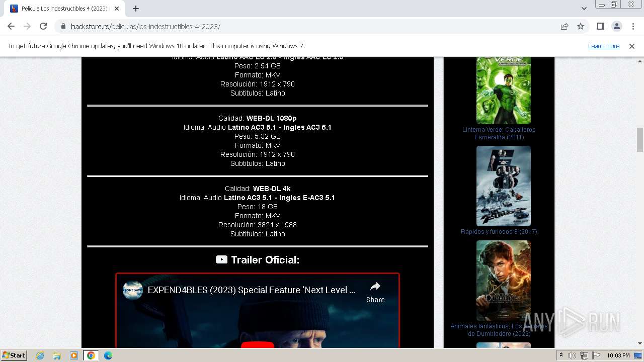The height and width of the screenshot is (362, 644).
Task: Open the Learn more link
Action: pos(604,46)
